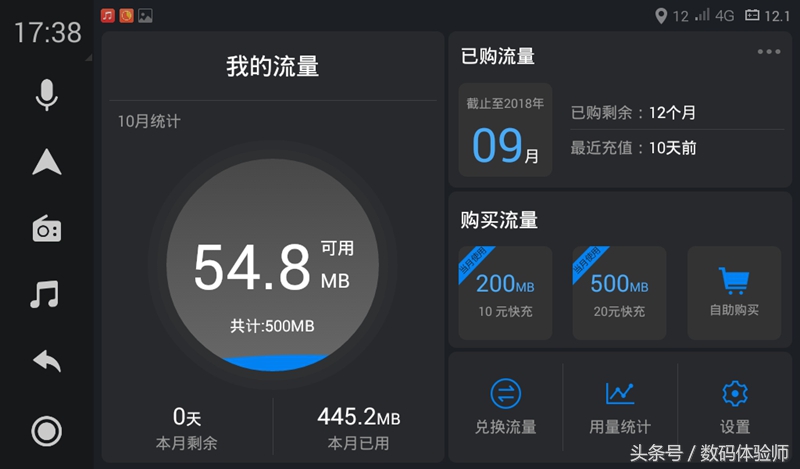Open navigation with the arrow icon

click(x=46, y=162)
